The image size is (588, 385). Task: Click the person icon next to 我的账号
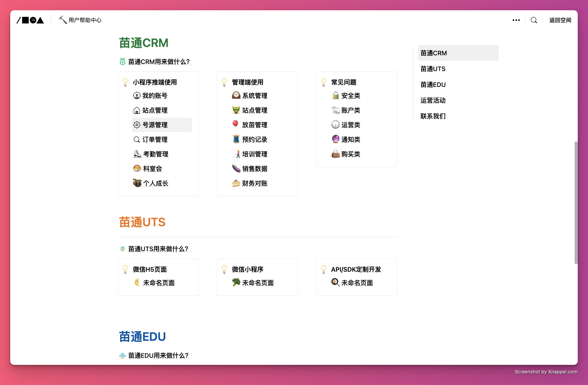137,96
